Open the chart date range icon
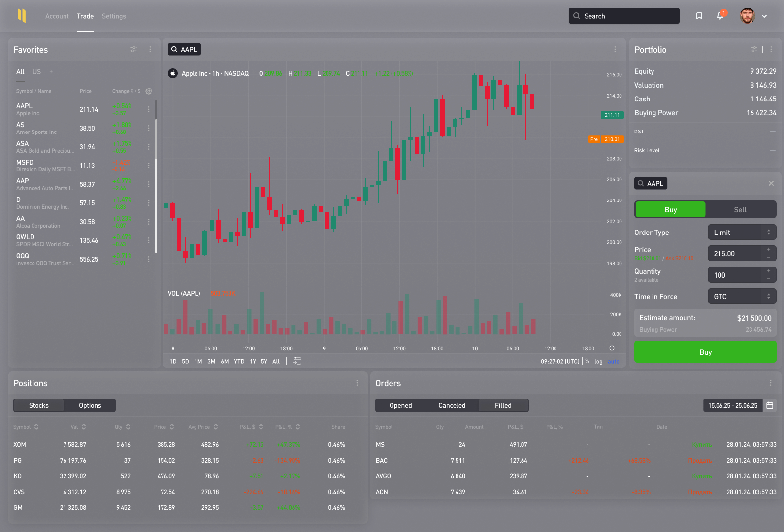784x532 pixels. tap(297, 361)
